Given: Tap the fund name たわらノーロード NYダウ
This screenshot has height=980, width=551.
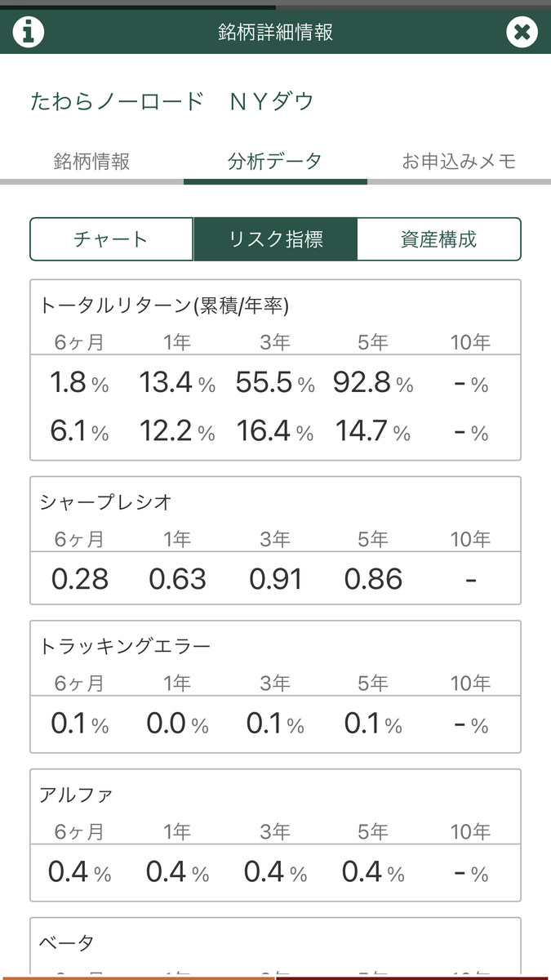Looking at the screenshot, I should (172, 101).
